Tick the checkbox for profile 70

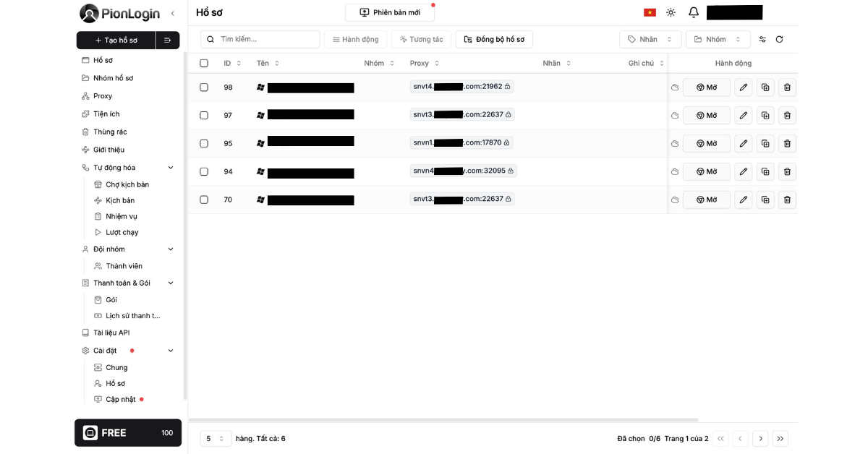(204, 200)
